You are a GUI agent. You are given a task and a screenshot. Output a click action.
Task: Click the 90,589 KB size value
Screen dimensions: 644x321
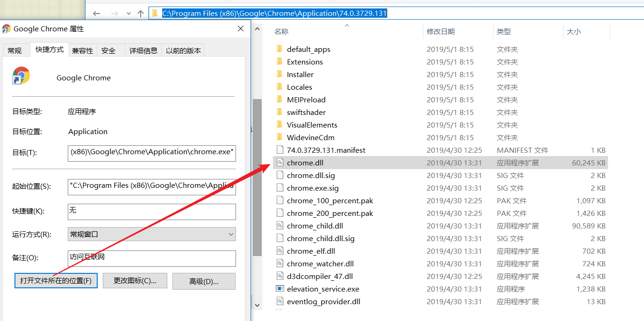tap(589, 226)
